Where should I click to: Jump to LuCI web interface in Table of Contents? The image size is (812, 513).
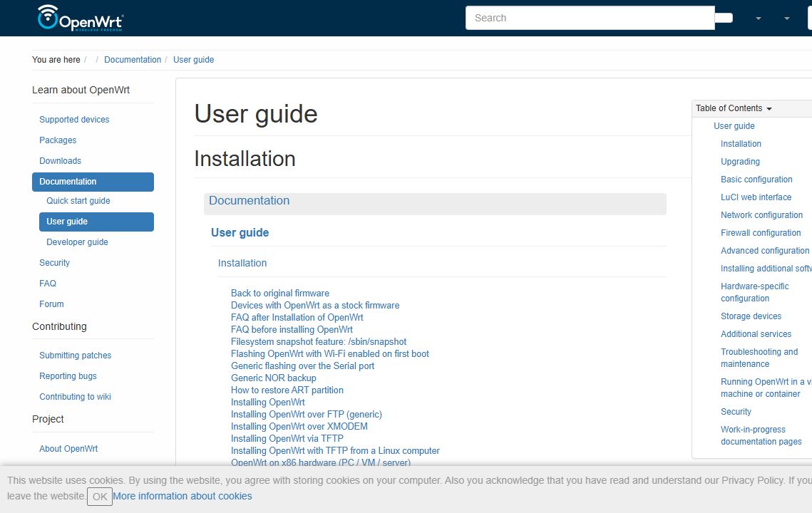point(756,197)
